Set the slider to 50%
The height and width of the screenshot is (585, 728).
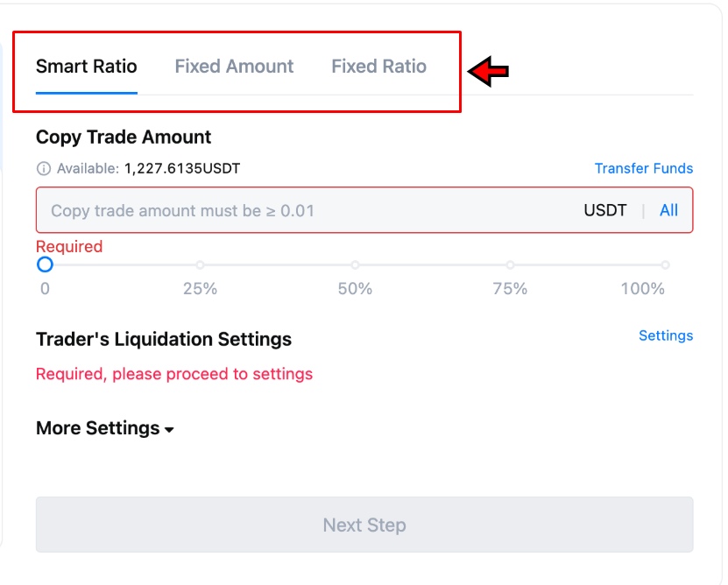pos(355,264)
